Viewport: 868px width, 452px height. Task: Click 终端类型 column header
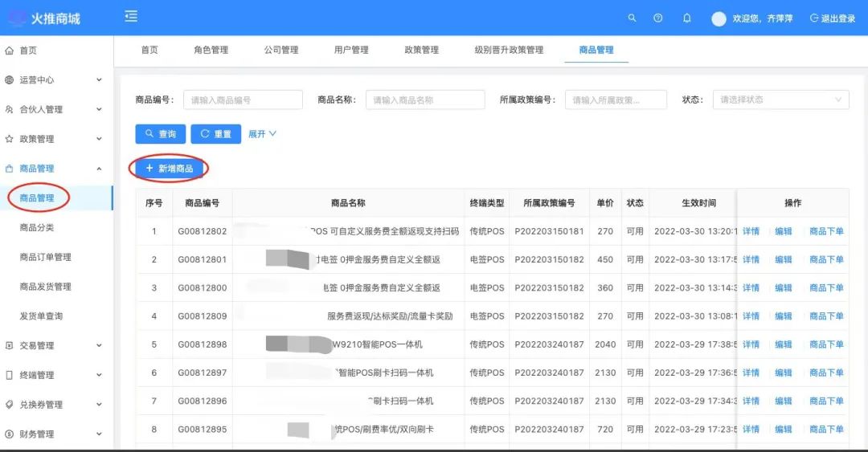(x=487, y=203)
